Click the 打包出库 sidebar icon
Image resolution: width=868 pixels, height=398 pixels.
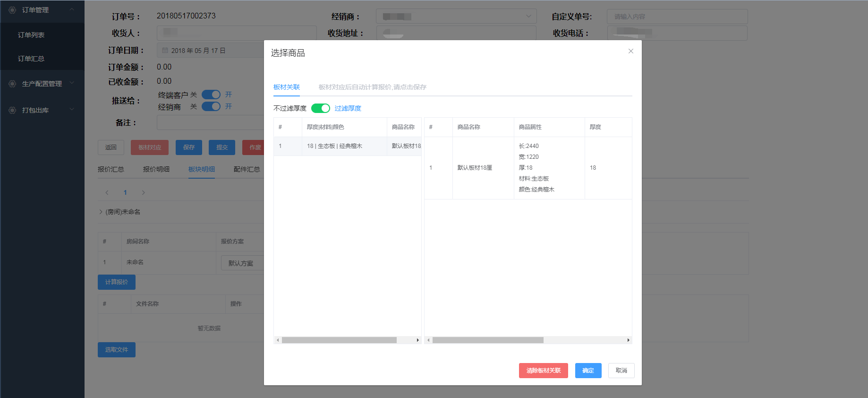pos(12,110)
